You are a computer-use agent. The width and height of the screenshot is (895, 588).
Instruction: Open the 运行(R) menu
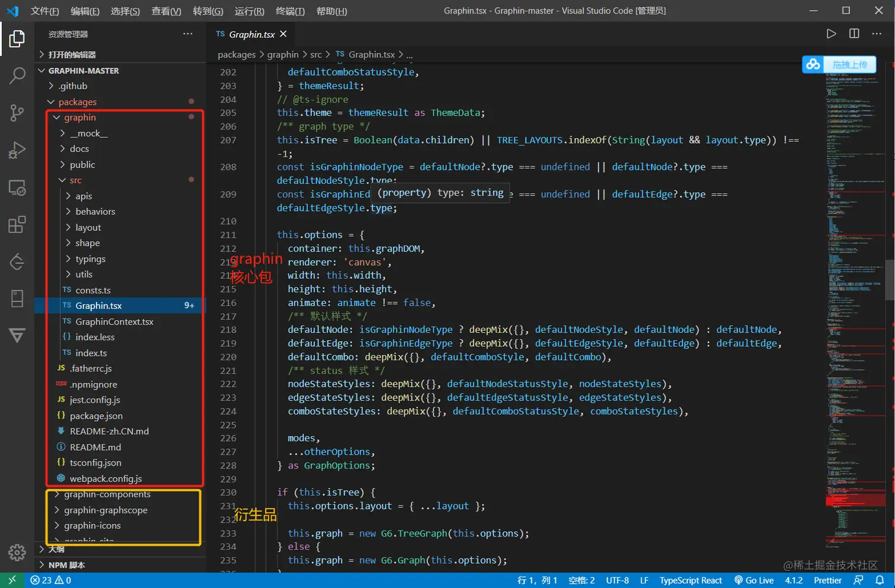[249, 11]
